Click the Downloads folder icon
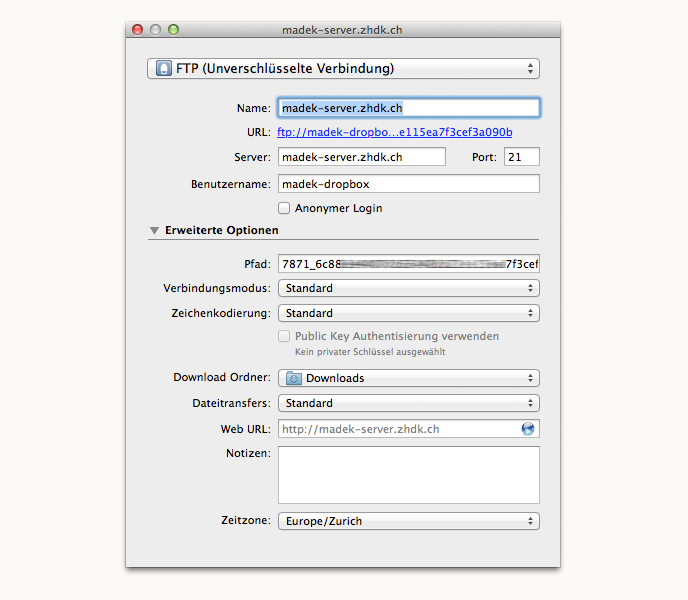This screenshot has height=600, width=688. (294, 378)
